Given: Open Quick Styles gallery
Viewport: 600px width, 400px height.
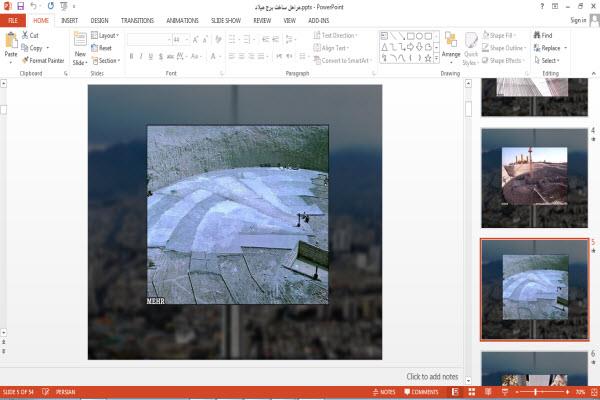Looking at the screenshot, I should coord(471,49).
